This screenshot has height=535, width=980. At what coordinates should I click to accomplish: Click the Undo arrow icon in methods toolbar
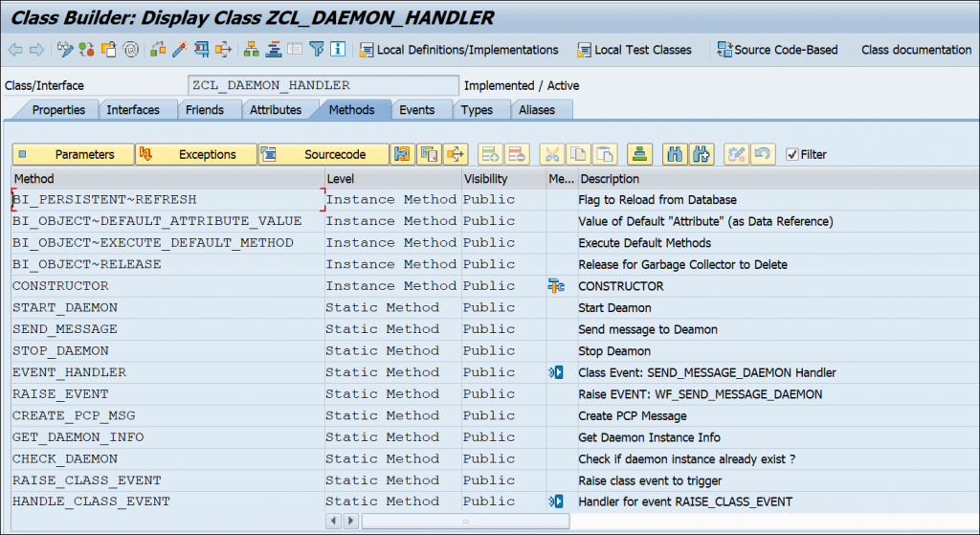763,154
